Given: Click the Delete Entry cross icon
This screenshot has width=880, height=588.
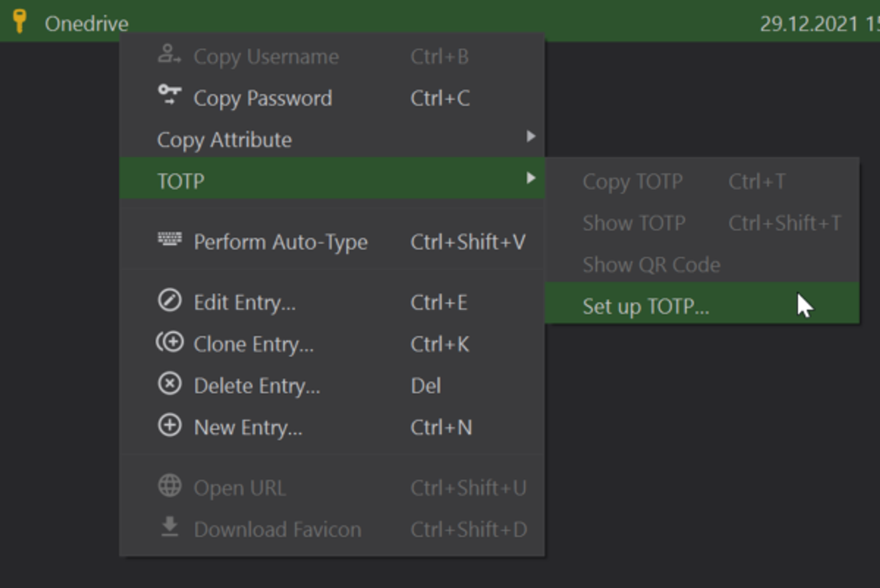Looking at the screenshot, I should click(170, 384).
